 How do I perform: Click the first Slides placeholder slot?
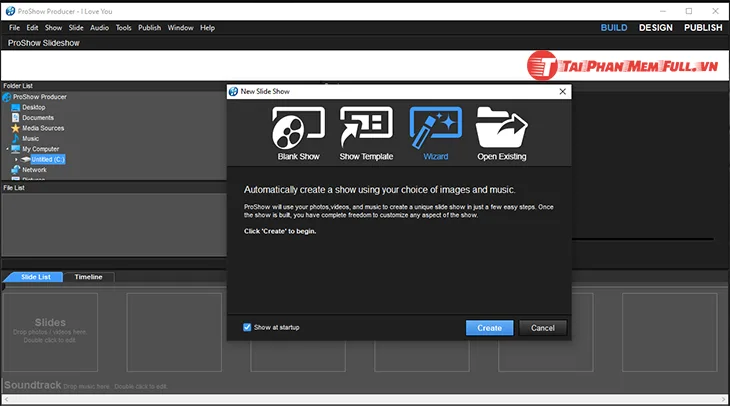point(50,332)
